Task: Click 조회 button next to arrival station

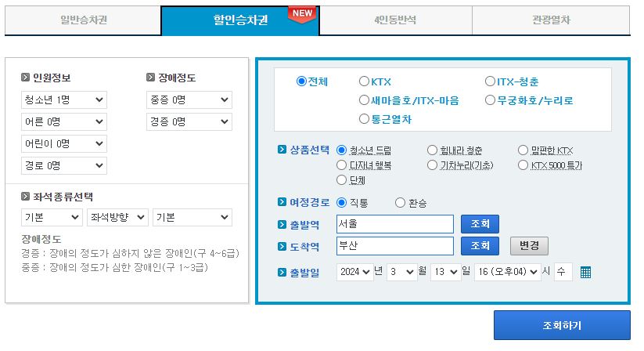Action: [x=480, y=246]
